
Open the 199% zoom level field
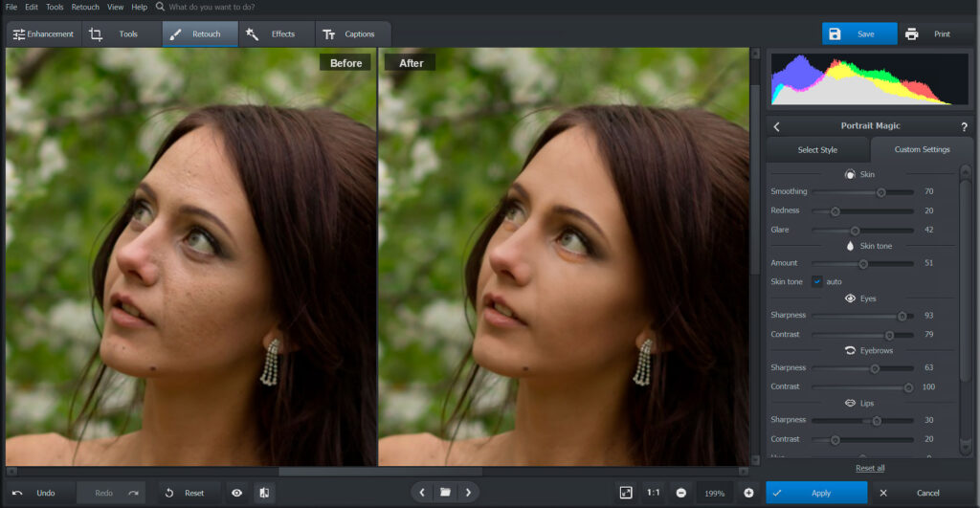(x=714, y=493)
